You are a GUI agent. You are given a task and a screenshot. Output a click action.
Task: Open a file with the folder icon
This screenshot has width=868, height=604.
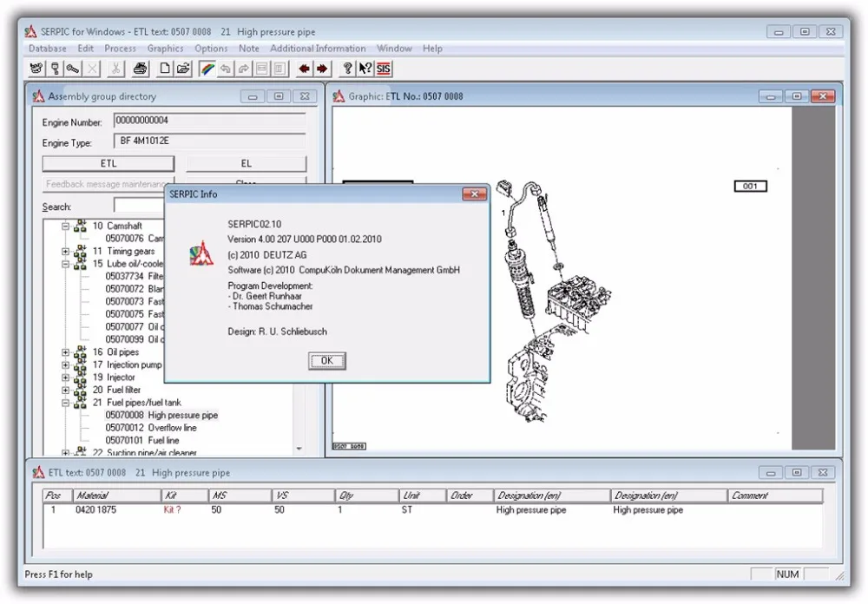[x=184, y=69]
